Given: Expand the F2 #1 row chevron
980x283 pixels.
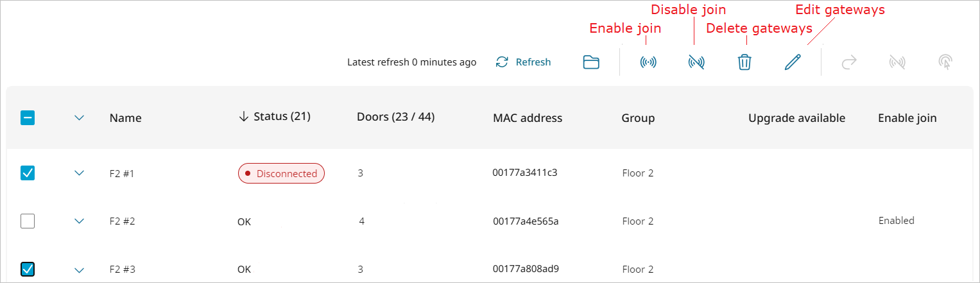Looking at the screenshot, I should (80, 173).
